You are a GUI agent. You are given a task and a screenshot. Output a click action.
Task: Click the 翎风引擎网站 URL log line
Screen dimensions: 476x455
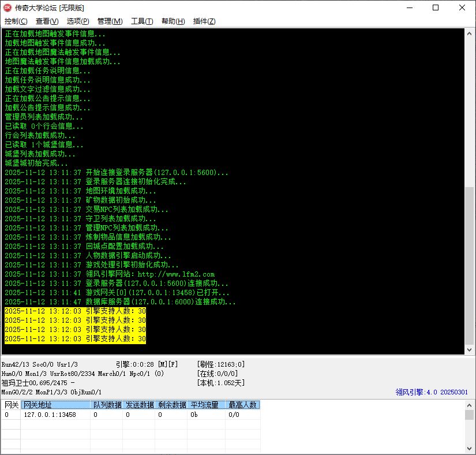tap(110, 274)
